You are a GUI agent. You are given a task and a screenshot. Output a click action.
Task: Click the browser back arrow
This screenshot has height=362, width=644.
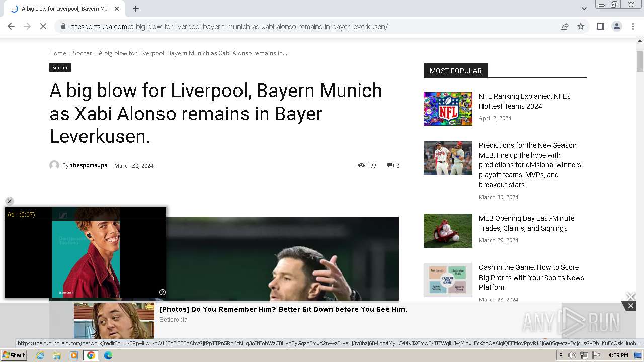pos(11,26)
